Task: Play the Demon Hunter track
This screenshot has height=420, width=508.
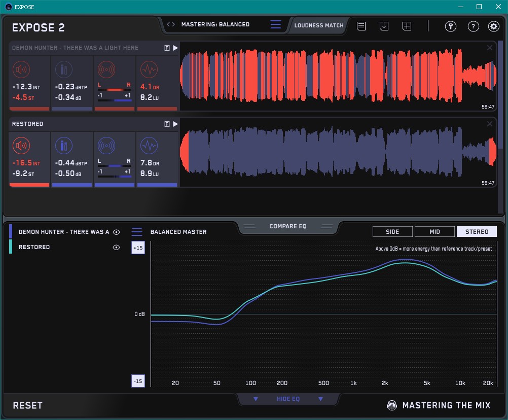Action: 175,48
